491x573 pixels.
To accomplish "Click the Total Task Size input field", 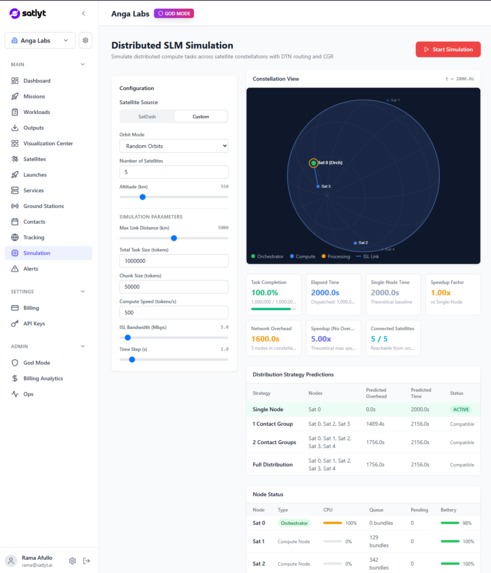I will [x=174, y=261].
